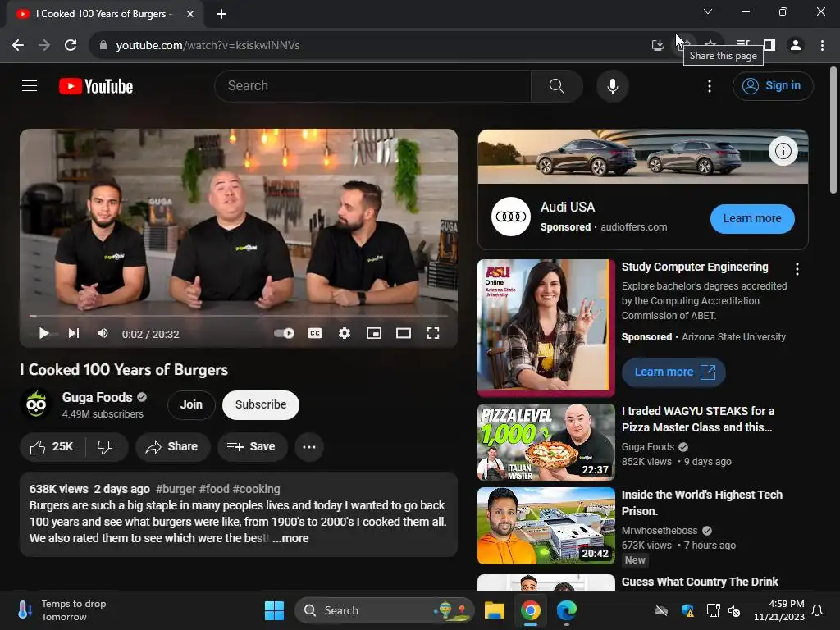Image resolution: width=840 pixels, height=630 pixels.
Task: Enter full screen mode
Action: coord(433,333)
